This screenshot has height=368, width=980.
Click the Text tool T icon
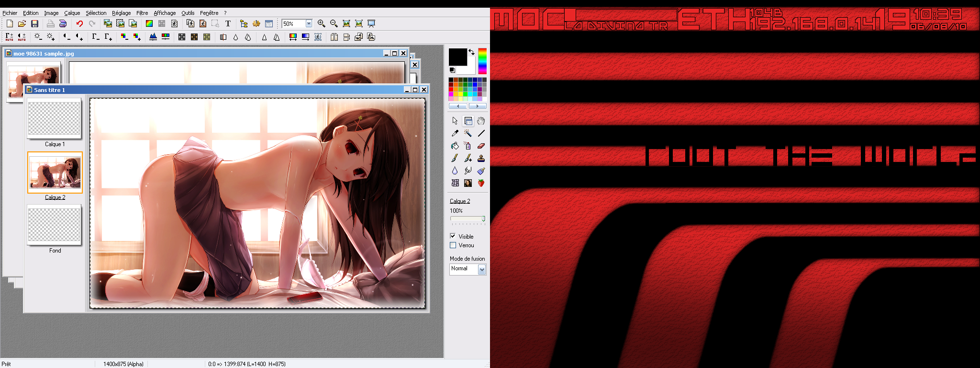click(228, 23)
